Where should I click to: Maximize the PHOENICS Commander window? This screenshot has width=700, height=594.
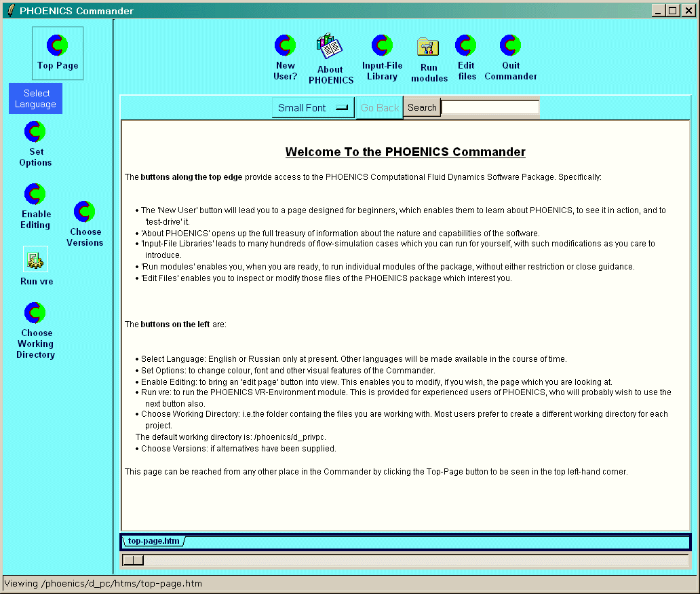673,10
